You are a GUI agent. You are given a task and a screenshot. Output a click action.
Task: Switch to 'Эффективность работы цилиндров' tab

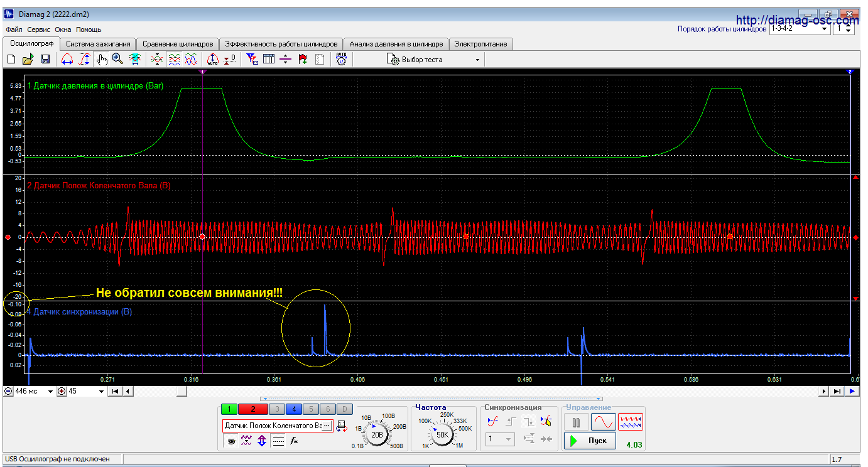tap(281, 44)
